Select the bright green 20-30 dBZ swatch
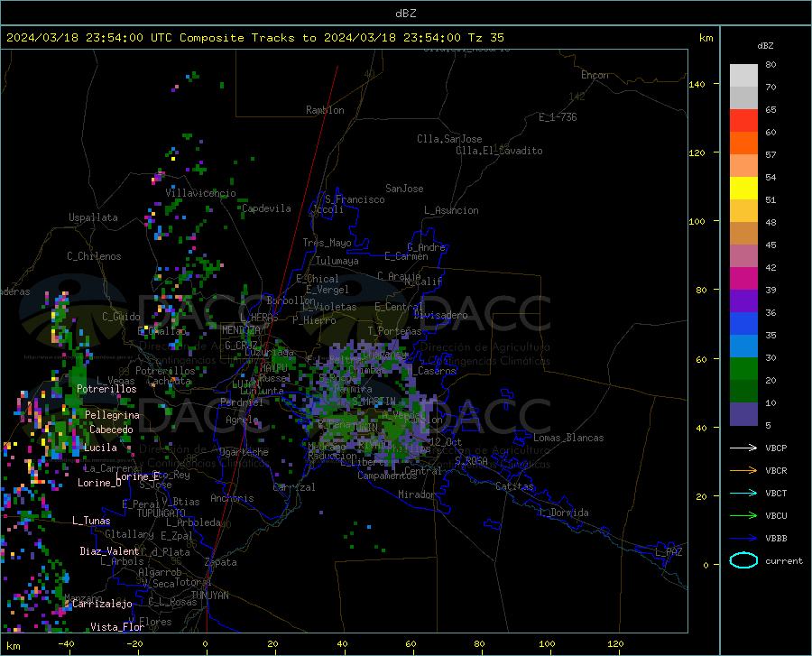The height and width of the screenshot is (656, 812). (743, 369)
